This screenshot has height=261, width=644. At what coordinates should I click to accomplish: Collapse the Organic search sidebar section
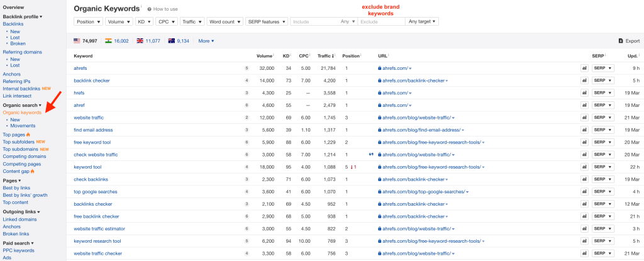coord(22,105)
